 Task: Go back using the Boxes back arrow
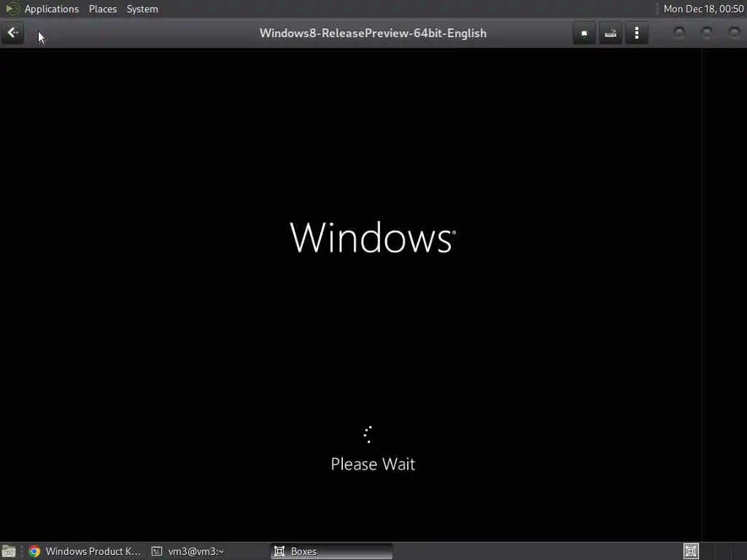[12, 33]
